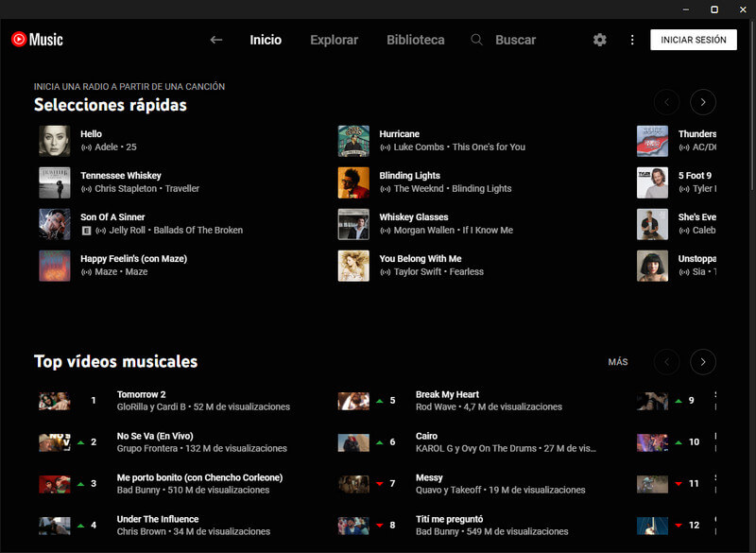Play Whiskey Glasses album thumbnail

(x=353, y=224)
